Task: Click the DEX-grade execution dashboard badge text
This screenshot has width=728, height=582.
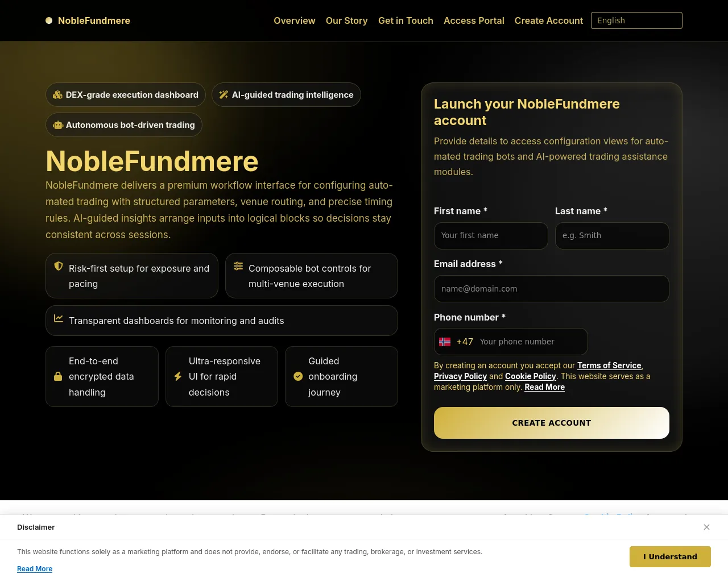Action: point(132,95)
